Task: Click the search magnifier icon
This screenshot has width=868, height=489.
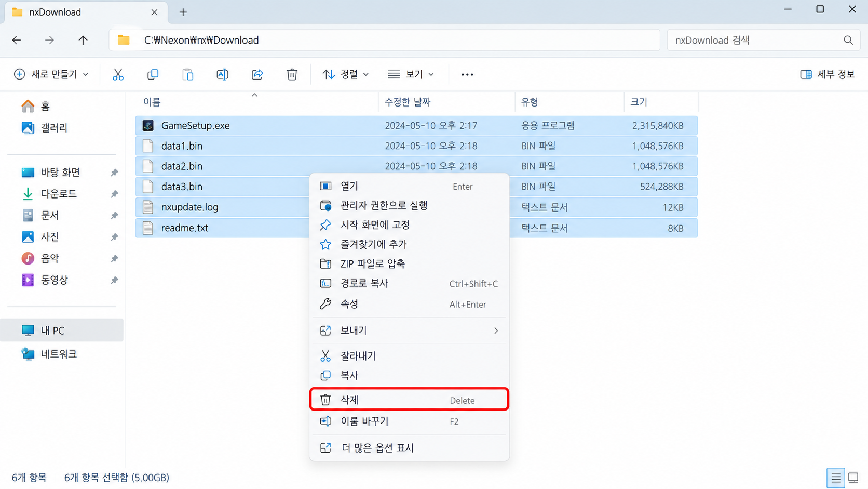Action: click(848, 40)
